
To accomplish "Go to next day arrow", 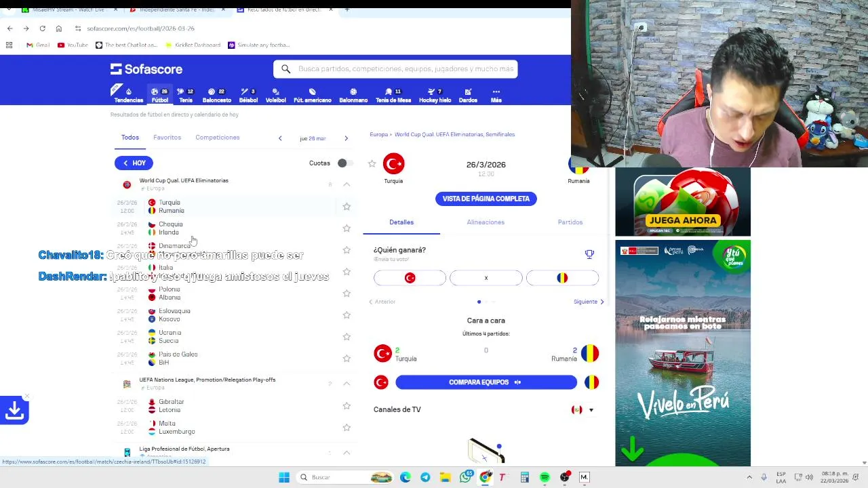I will tap(346, 138).
